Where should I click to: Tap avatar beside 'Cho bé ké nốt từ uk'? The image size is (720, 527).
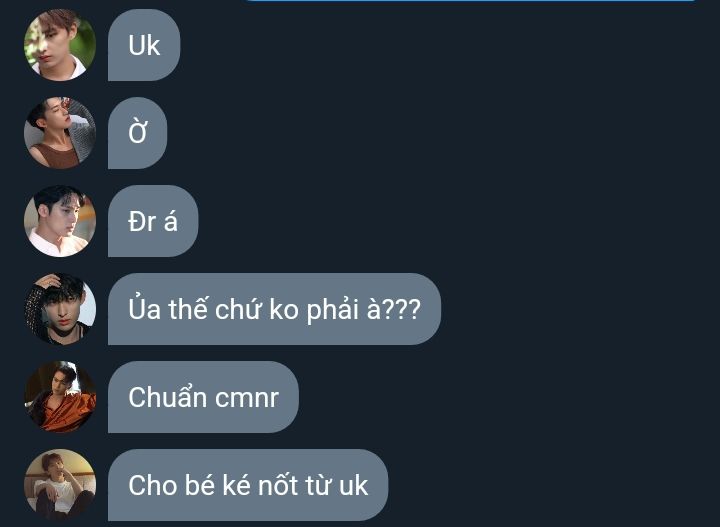(x=60, y=485)
